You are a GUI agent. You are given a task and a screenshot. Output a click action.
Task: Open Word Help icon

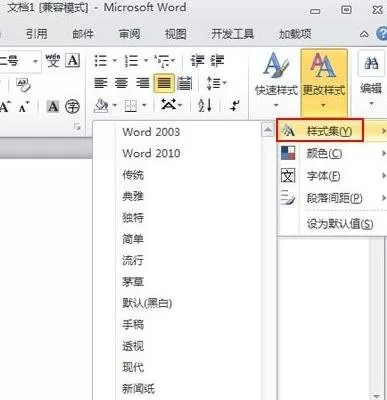381,34
